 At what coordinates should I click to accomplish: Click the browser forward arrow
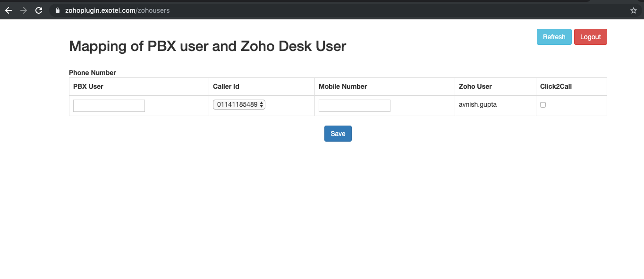point(24,10)
